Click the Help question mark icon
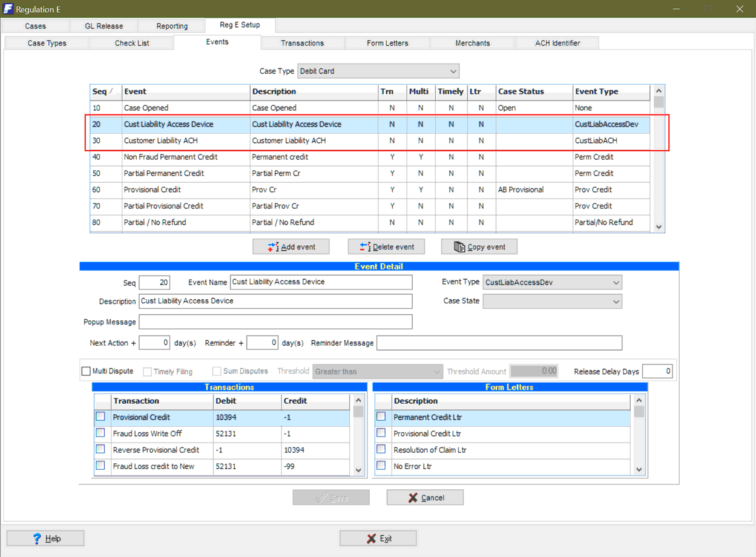Screen dimensions: 756x557 [x=37, y=538]
